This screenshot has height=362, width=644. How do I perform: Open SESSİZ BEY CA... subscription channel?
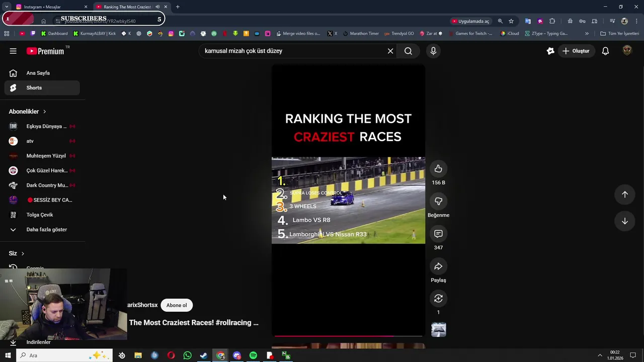point(42,200)
